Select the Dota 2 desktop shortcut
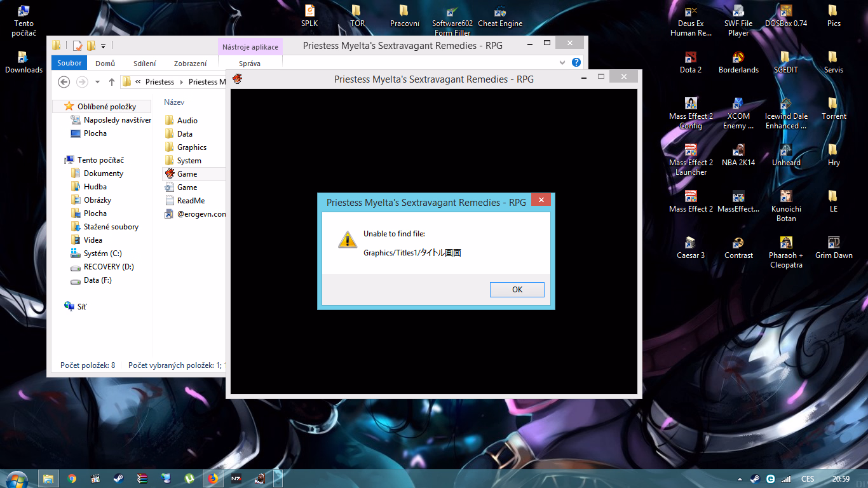 pyautogui.click(x=691, y=64)
